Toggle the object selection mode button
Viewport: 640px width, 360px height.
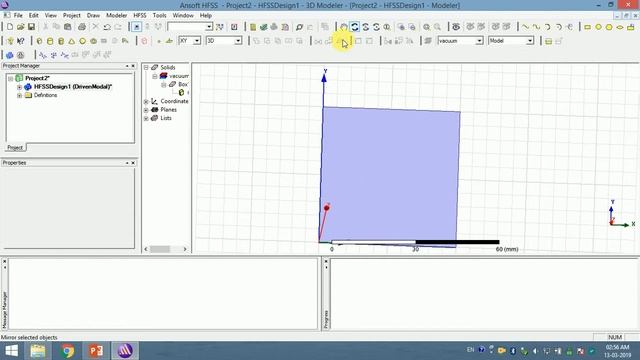(136, 27)
